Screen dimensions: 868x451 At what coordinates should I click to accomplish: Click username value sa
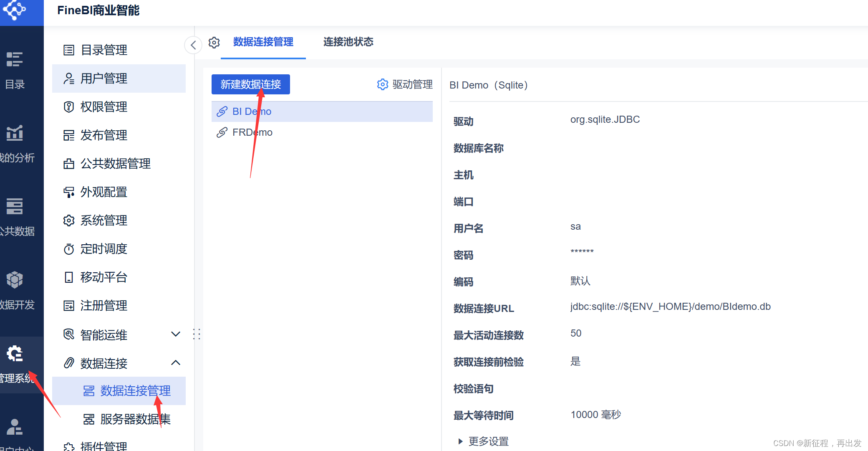(x=575, y=226)
